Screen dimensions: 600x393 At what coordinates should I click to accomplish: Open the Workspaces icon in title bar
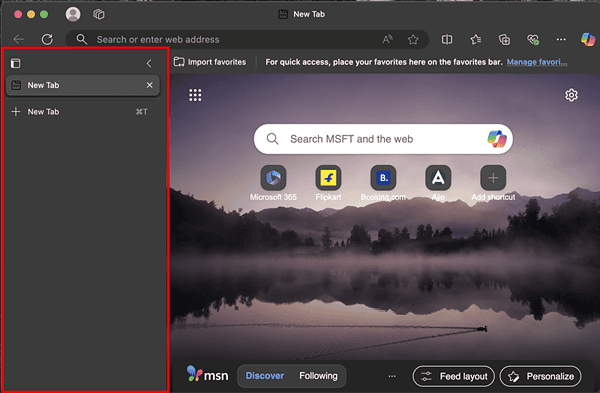tap(99, 15)
